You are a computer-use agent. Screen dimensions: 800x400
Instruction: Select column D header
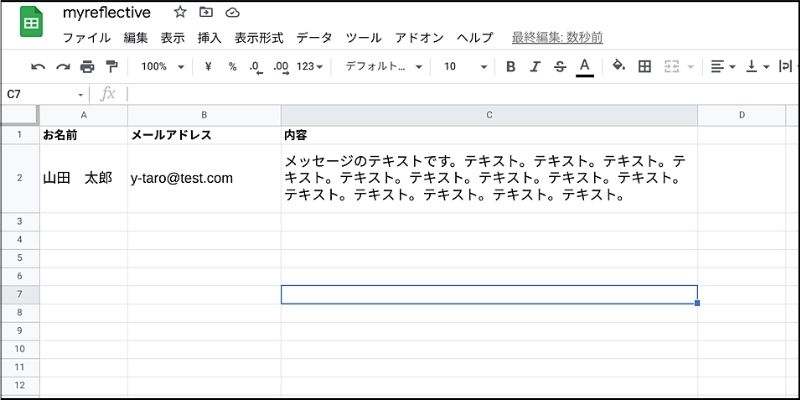[742, 115]
